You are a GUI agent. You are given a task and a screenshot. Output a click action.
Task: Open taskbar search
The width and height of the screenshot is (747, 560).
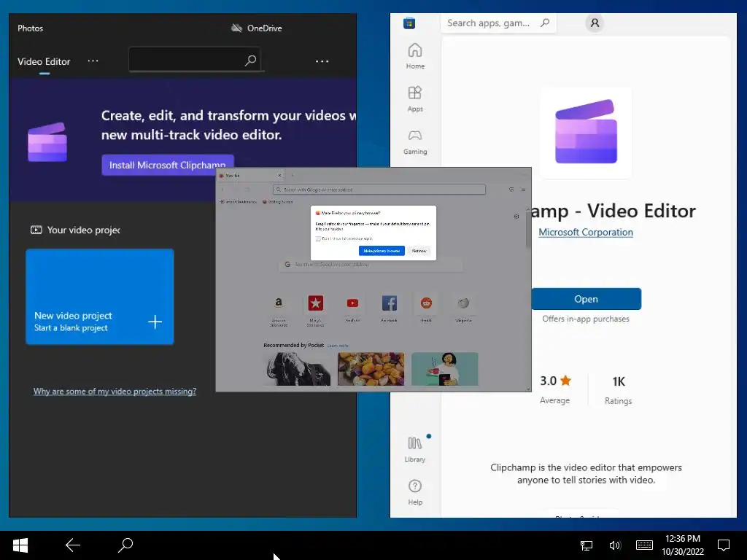[125, 545]
